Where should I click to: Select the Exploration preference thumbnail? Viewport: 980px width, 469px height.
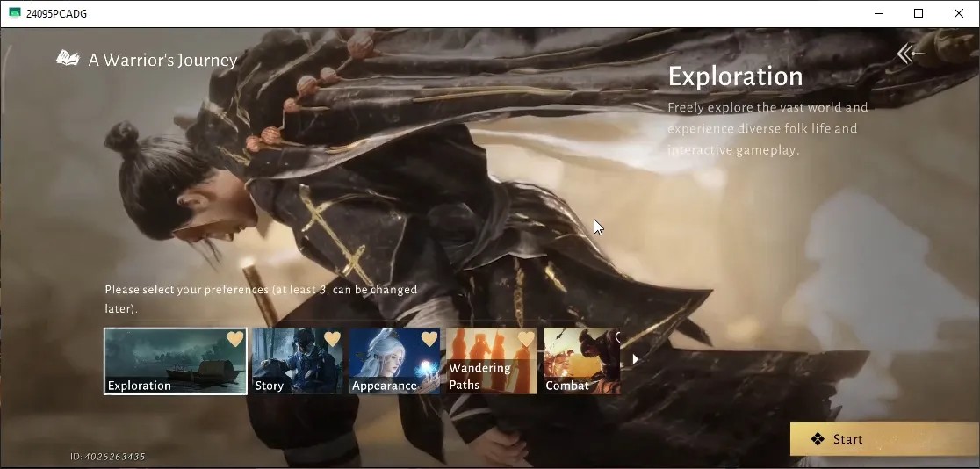coord(176,362)
